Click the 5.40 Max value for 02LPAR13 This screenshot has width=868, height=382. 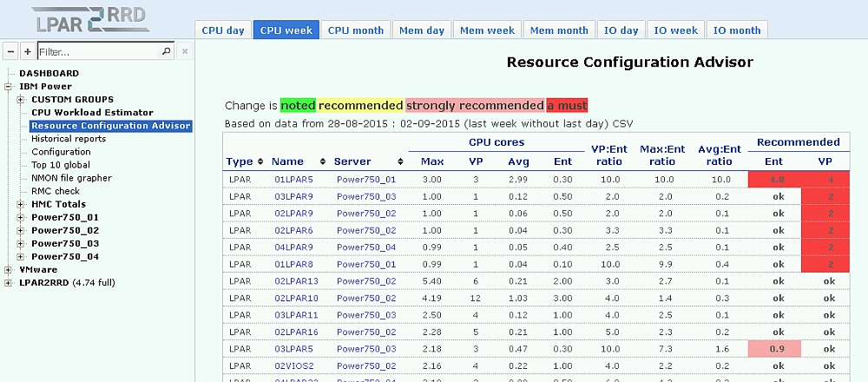click(432, 281)
